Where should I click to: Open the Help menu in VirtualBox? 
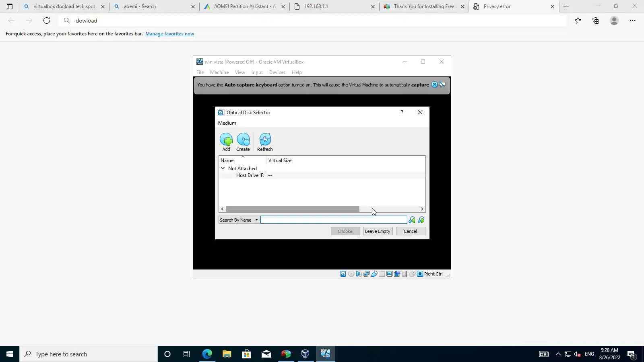tap(297, 72)
